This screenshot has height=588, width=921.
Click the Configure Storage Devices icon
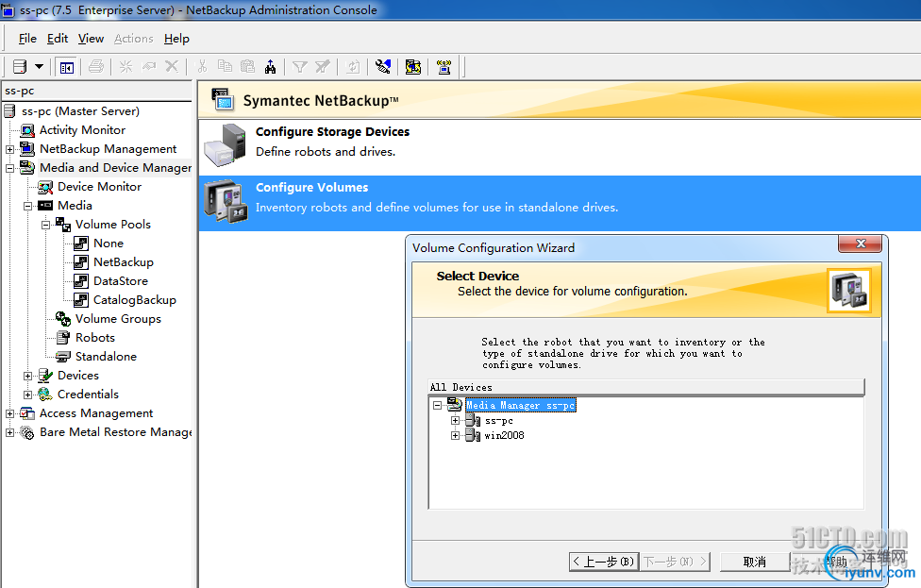(x=226, y=144)
